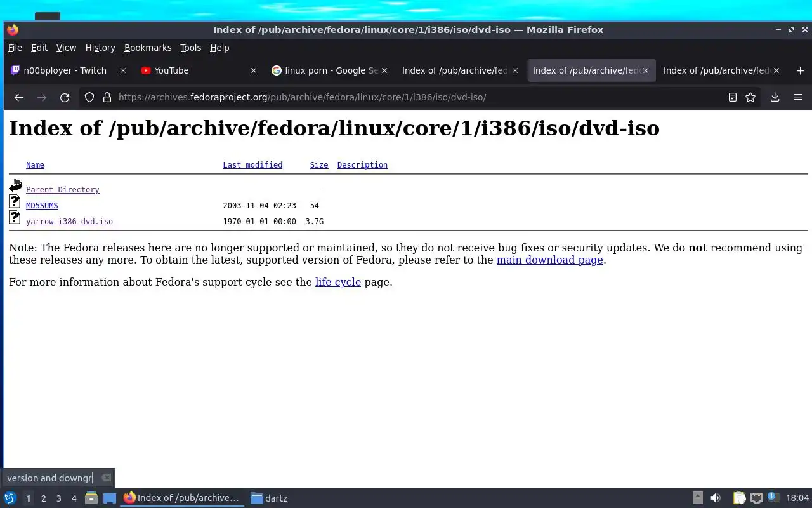The width and height of the screenshot is (812, 508).
Task: Open the Parent Directory link
Action: pos(63,190)
